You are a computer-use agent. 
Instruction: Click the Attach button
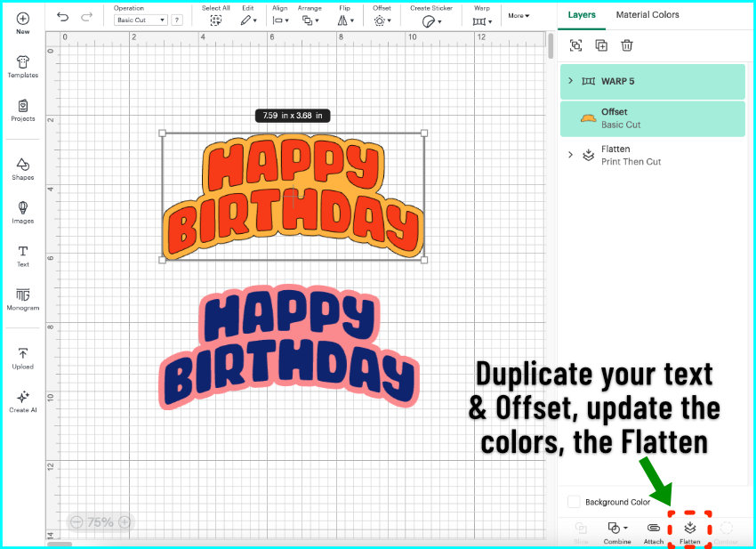(654, 533)
